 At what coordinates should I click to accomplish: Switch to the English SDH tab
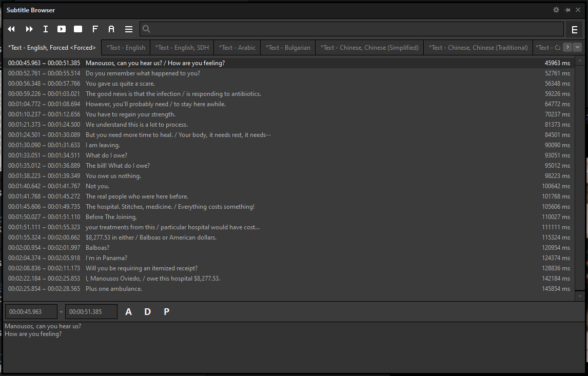(x=182, y=48)
